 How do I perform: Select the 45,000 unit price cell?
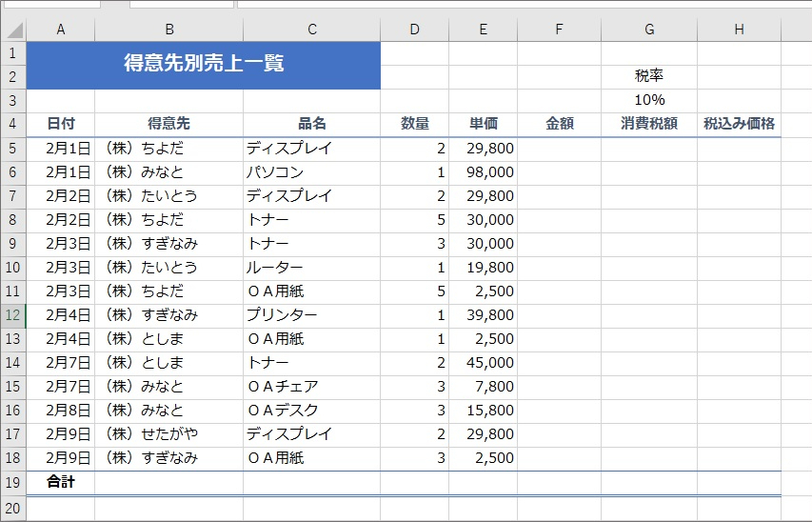(x=483, y=363)
